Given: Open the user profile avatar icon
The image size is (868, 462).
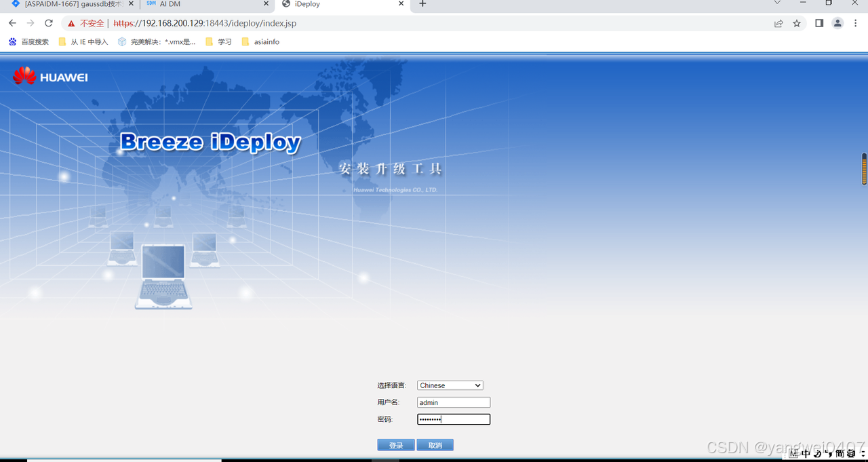Looking at the screenshot, I should pos(837,23).
